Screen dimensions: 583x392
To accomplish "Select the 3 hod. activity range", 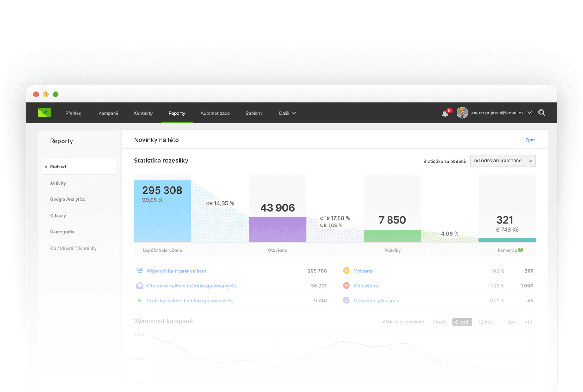I will pos(439,322).
